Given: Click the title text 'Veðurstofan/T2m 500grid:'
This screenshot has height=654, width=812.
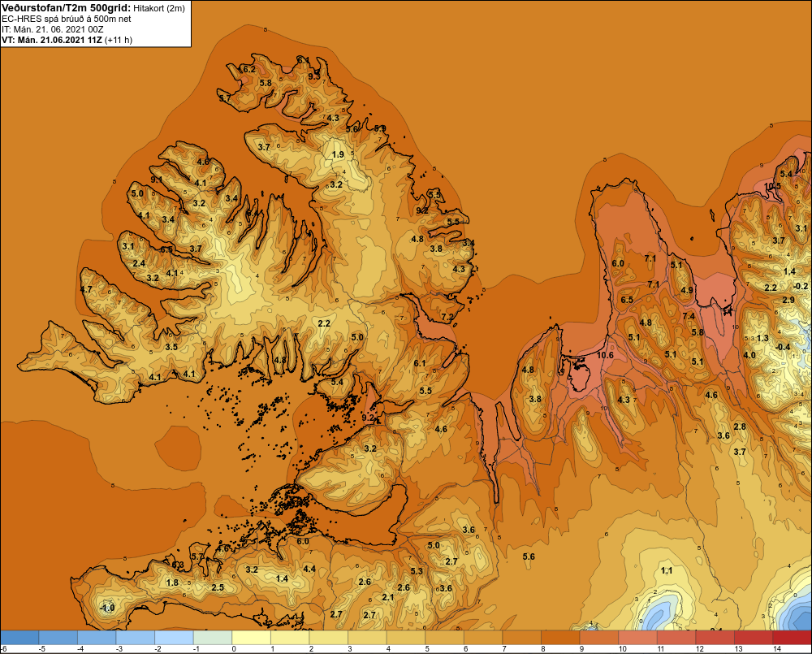Looking at the screenshot, I should [x=68, y=8].
